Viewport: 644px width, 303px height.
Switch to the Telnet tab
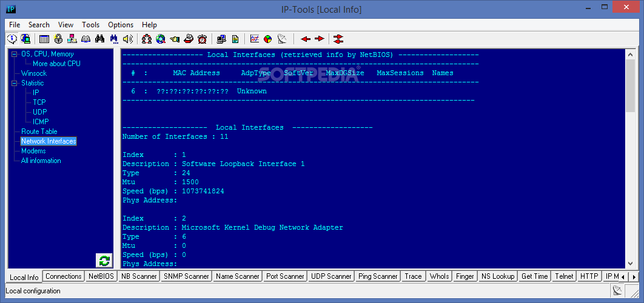[563, 276]
